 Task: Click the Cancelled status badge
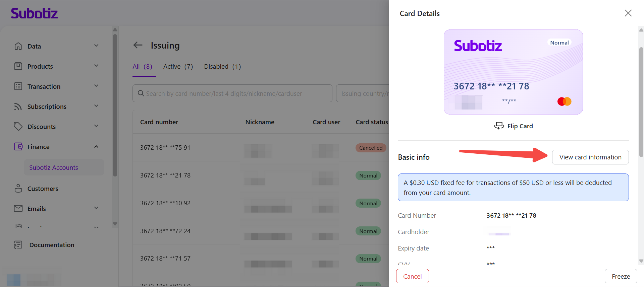[371, 148]
